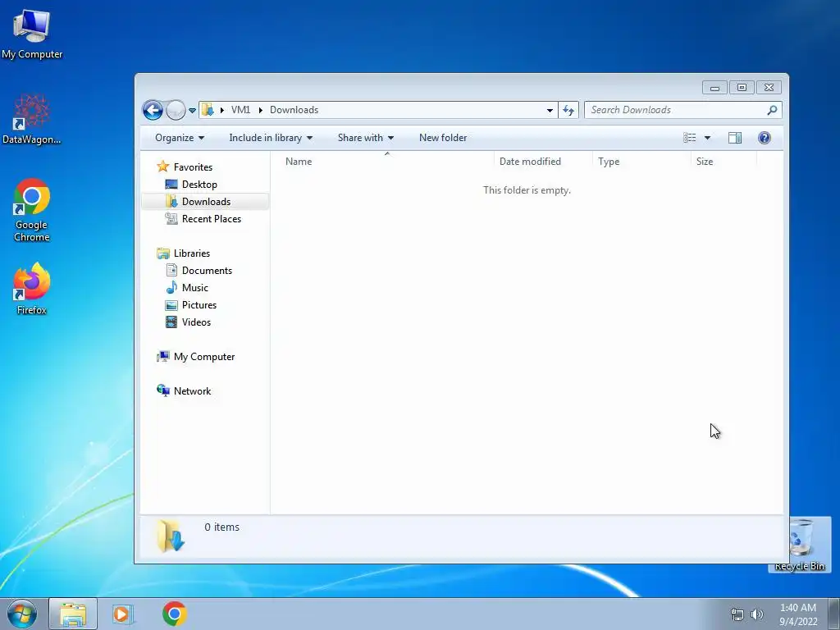Screen dimensions: 840x630
Task: Select Firefox desktop shortcut
Action: point(32,289)
